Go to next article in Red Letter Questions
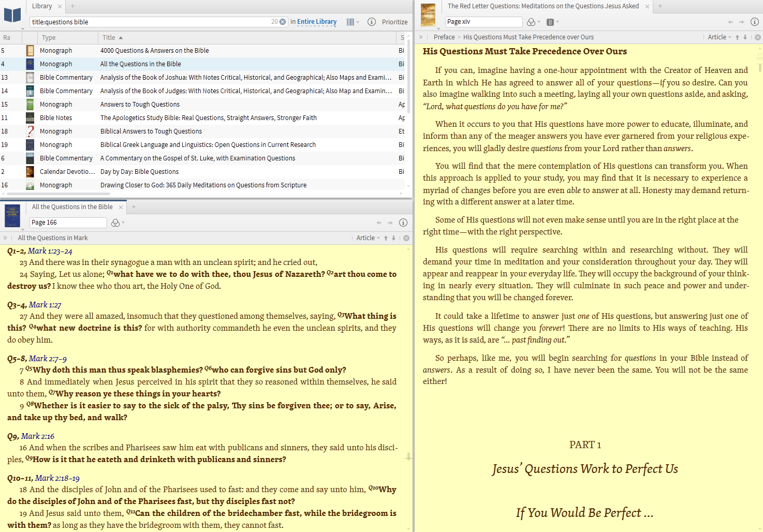The width and height of the screenshot is (763, 532). [x=745, y=37]
